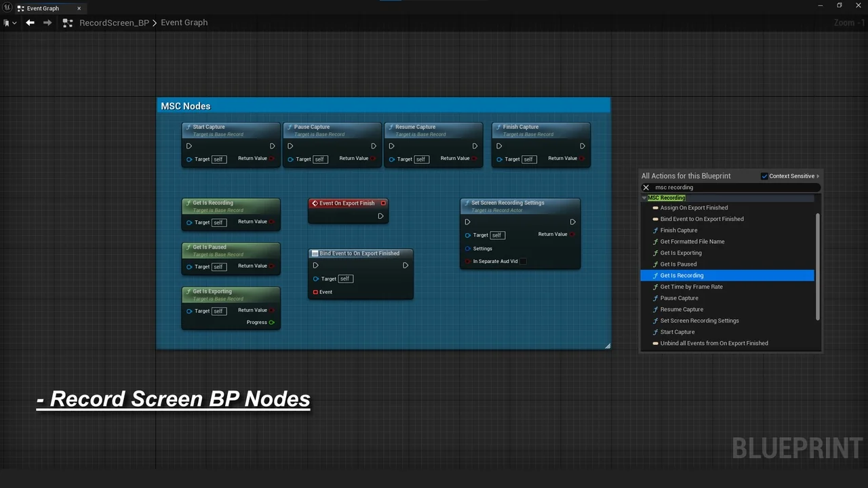
Task: Click the graph icon beside RecordScreen_BP breadcrumb
Action: (x=67, y=23)
